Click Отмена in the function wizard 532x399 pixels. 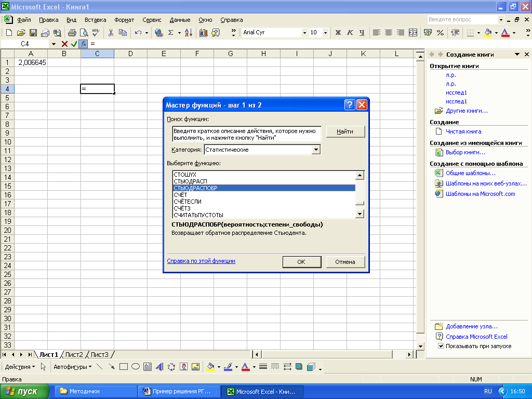345,262
